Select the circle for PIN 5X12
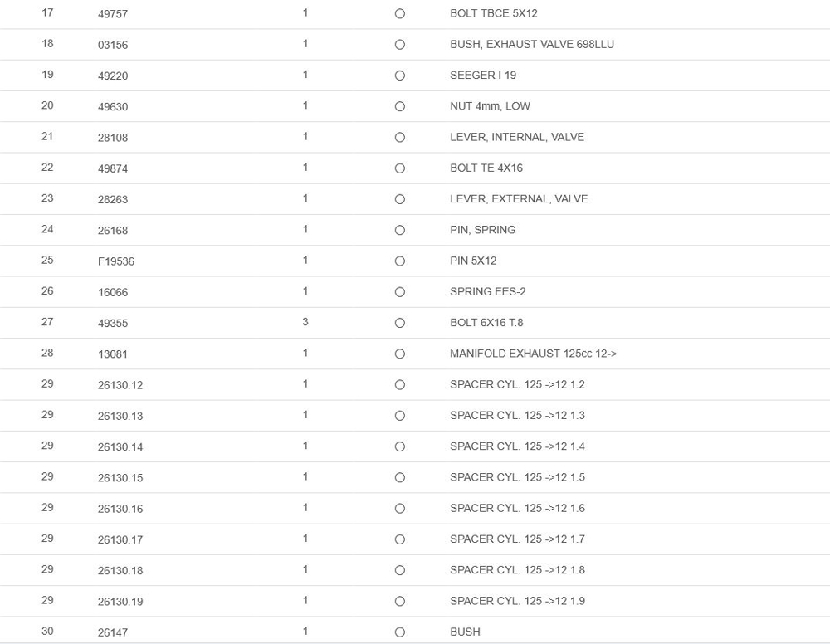830x644 pixels. tap(400, 261)
